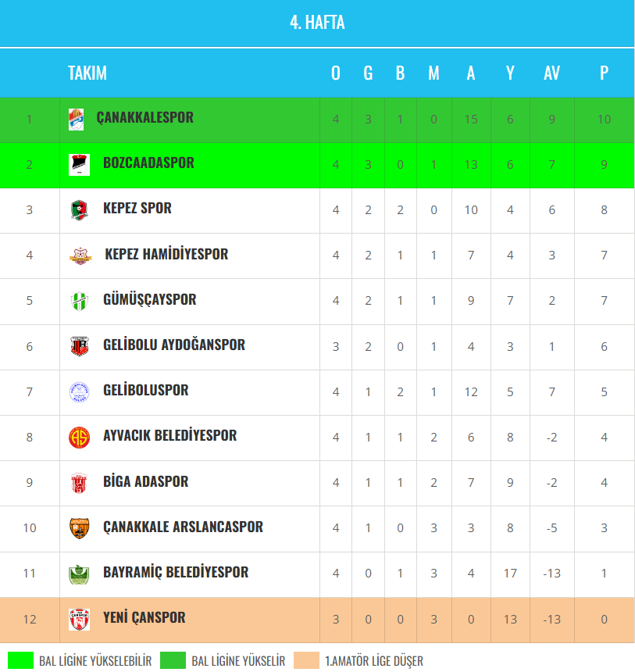Click the Gelibolu Aydoğanspor crest
This screenshot has height=672, width=635.
[79, 345]
